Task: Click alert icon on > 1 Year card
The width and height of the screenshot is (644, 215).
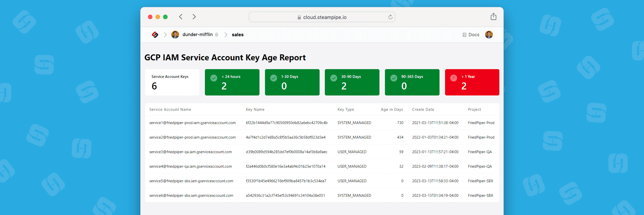Action: (453, 78)
